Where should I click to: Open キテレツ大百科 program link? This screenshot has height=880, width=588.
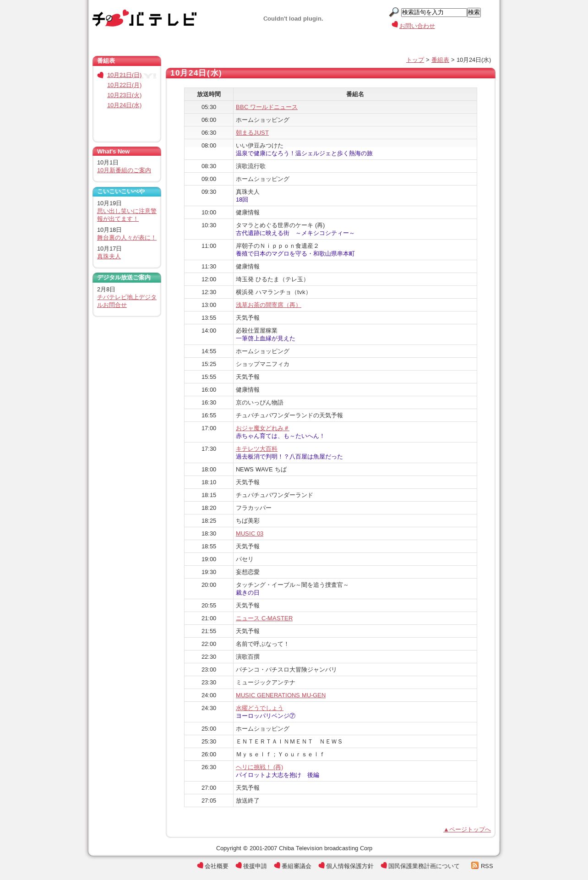[256, 449]
